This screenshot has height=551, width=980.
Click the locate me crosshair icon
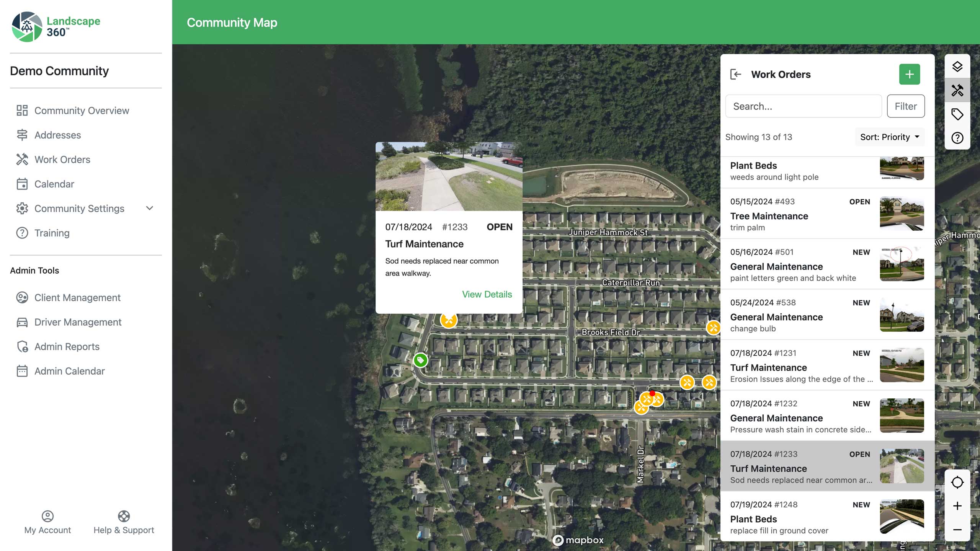957,482
